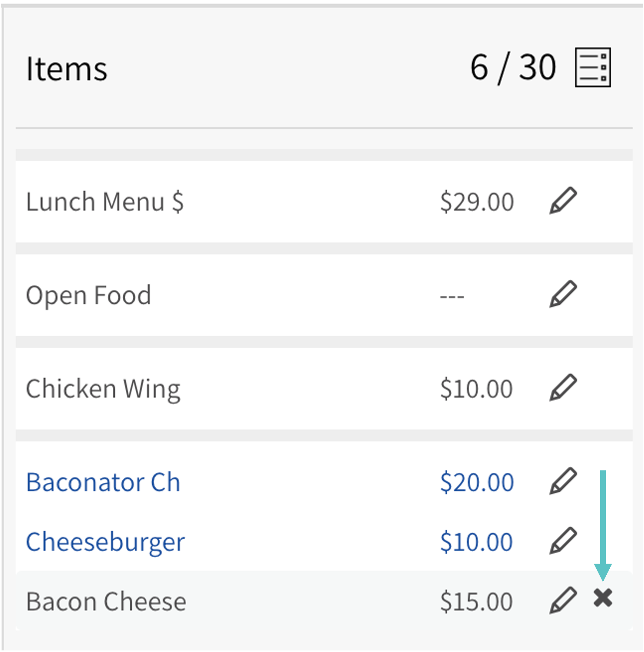Open the Cheeseburger link

click(105, 542)
